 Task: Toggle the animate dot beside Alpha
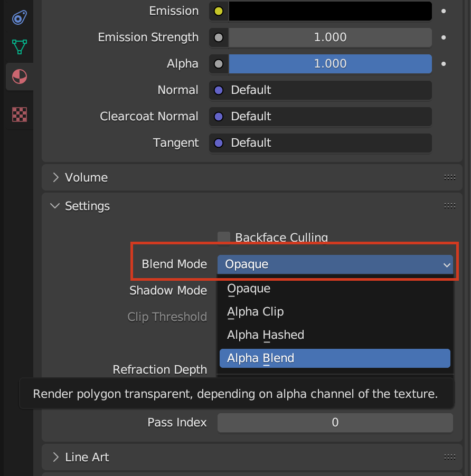[x=444, y=64]
